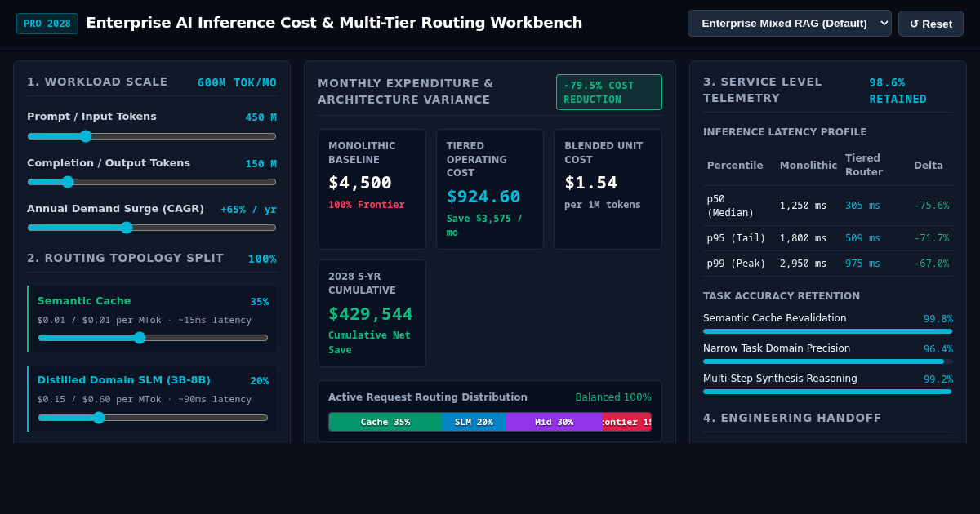The width and height of the screenshot is (980, 514).
Task: Click the -79.5% COST REDUCTION badge
Action: 609,92
